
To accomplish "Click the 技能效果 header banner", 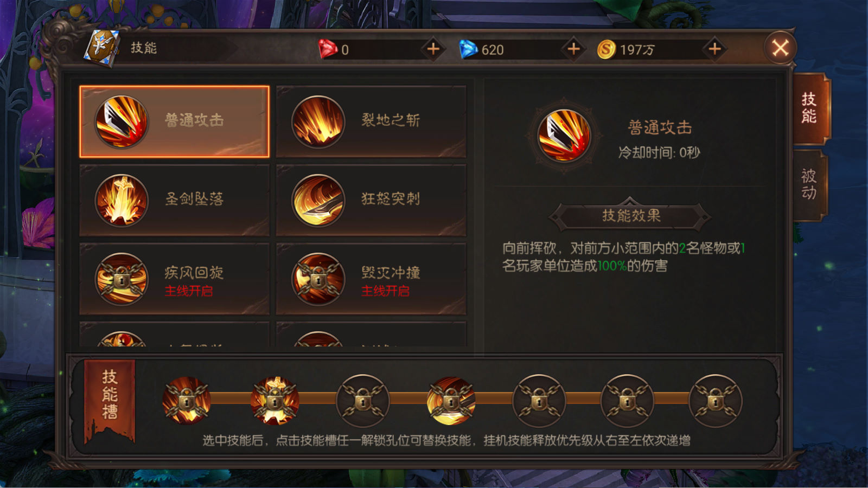I will click(630, 216).
